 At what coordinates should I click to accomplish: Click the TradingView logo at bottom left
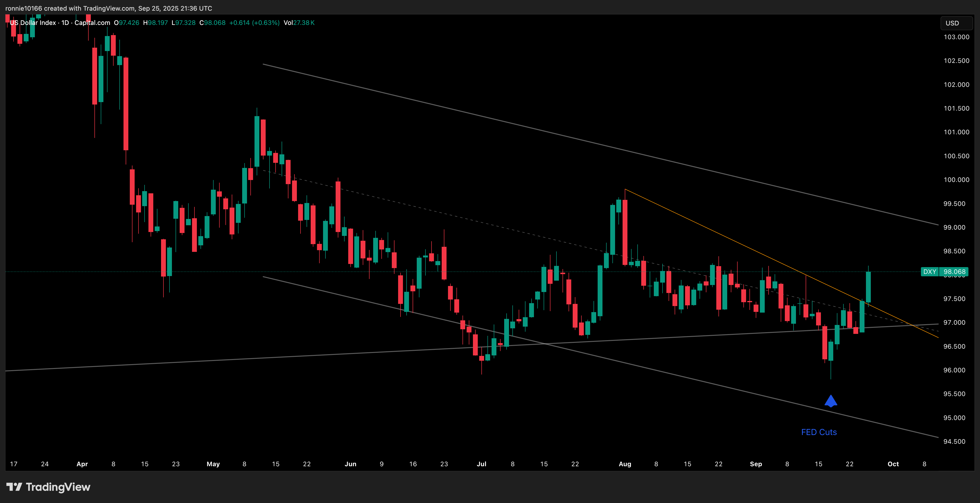point(48,487)
